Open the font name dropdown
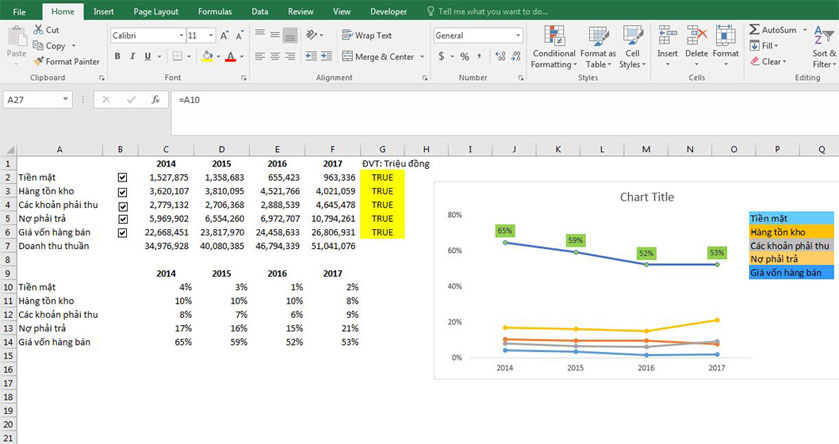 [181, 35]
